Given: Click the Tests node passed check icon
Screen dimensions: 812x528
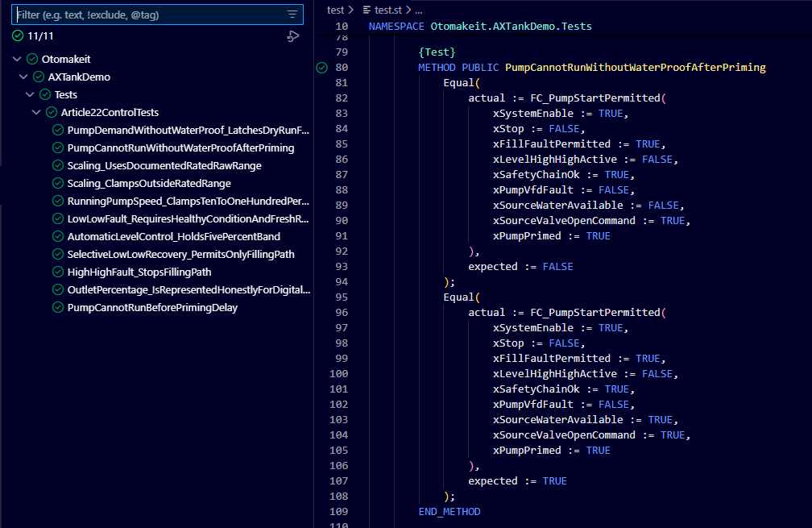Looking at the screenshot, I should tap(45, 94).
